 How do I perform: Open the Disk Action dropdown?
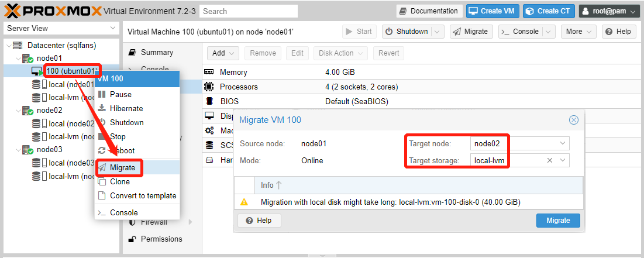(x=340, y=53)
